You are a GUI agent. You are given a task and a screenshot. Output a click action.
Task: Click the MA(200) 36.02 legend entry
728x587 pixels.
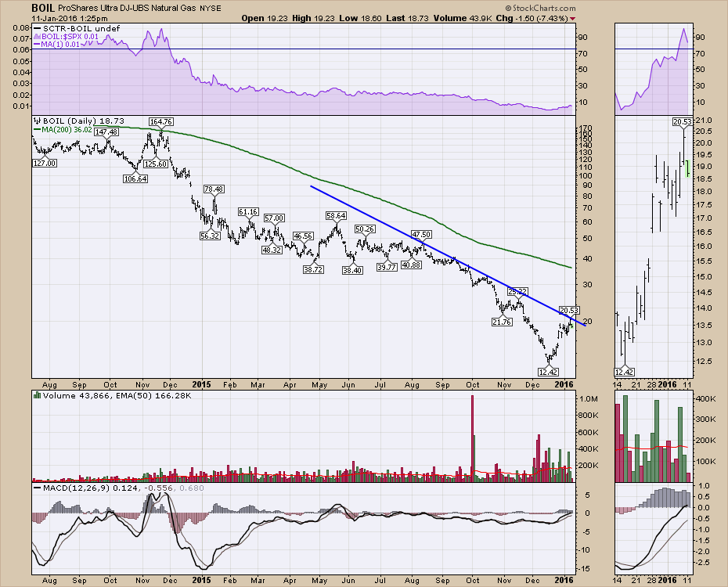63,129
